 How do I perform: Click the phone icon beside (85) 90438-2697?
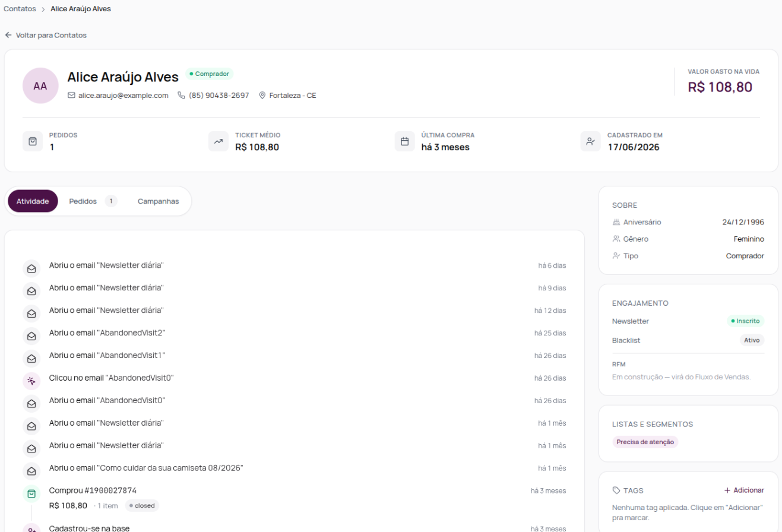coord(182,95)
